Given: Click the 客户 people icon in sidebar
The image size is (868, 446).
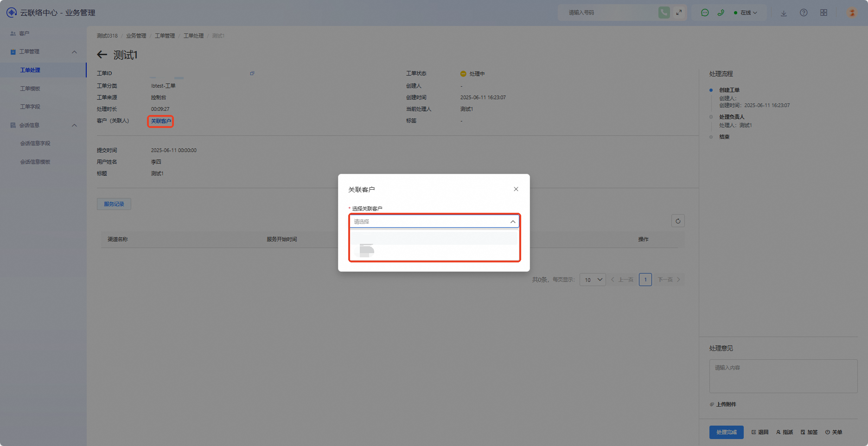Looking at the screenshot, I should coord(13,33).
